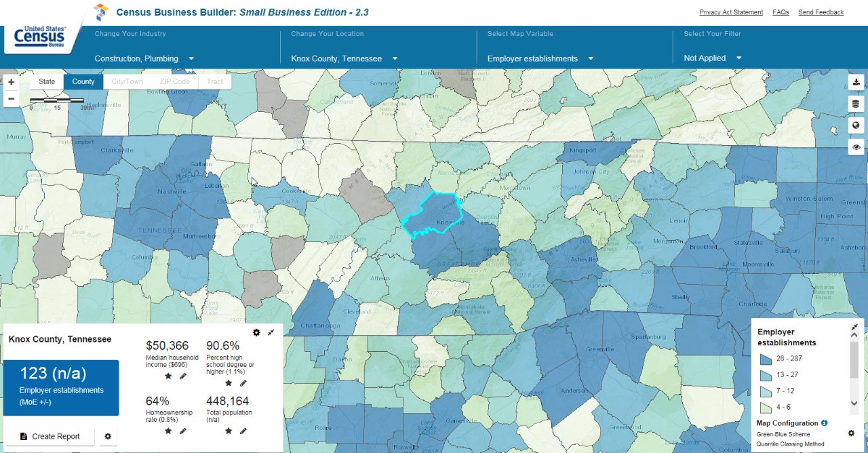Collapse the Employer establishments legend panel
This screenshot has height=453, width=868.
click(854, 326)
